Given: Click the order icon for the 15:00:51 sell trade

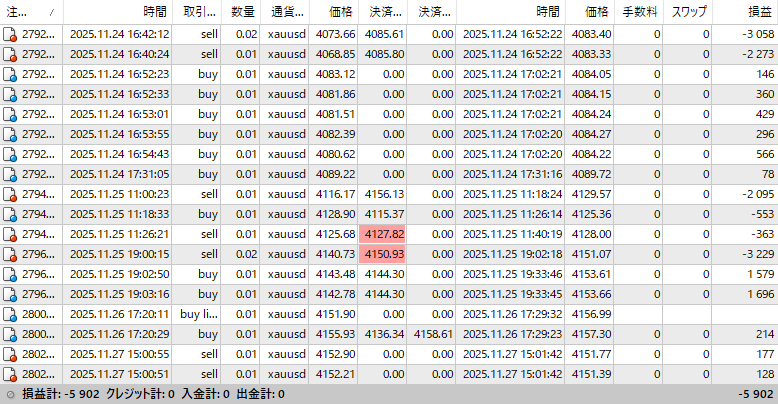Looking at the screenshot, I should coord(11,374).
